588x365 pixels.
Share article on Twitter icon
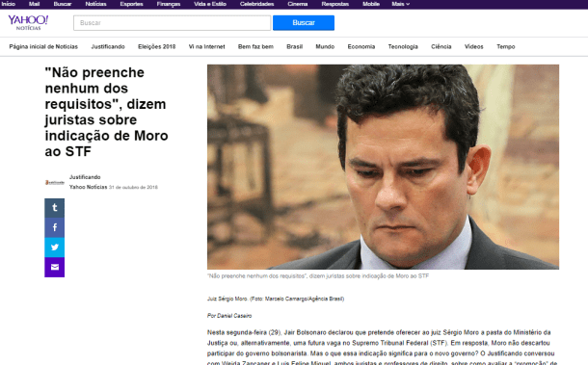pyautogui.click(x=54, y=248)
